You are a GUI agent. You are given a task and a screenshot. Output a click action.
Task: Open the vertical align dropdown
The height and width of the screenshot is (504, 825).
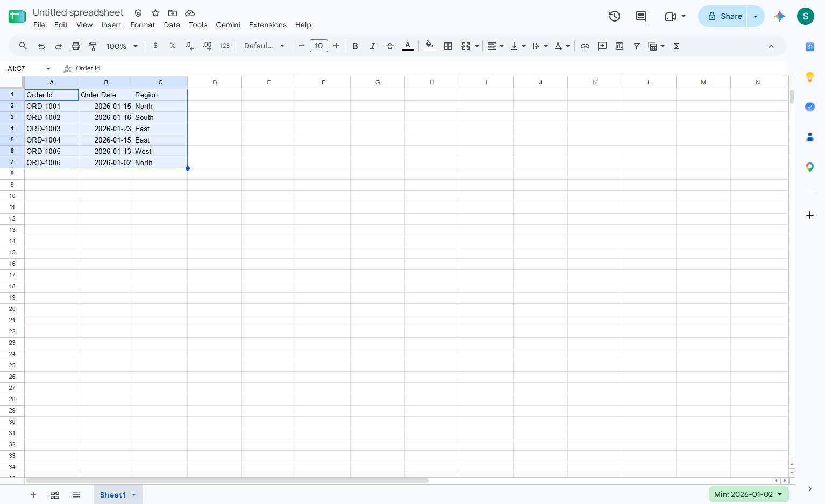[x=518, y=46]
